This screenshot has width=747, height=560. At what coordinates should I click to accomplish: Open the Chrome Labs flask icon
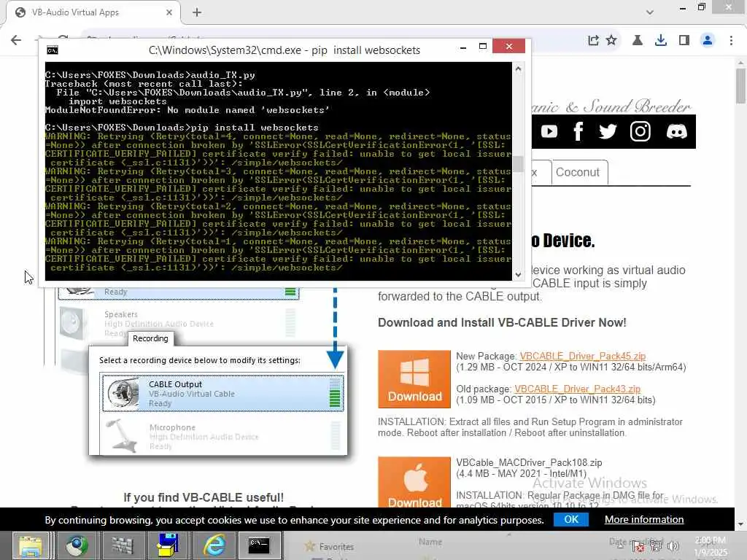[638, 41]
